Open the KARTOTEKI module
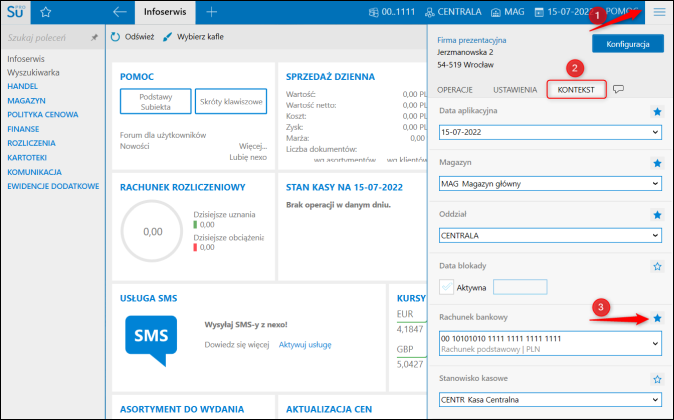This screenshot has height=420, width=674. pos(27,158)
